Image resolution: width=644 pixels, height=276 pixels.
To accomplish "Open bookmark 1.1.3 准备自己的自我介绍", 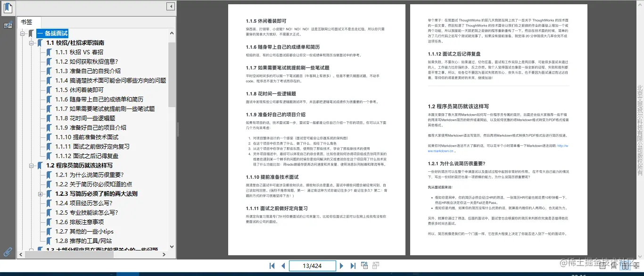I will [88, 71].
